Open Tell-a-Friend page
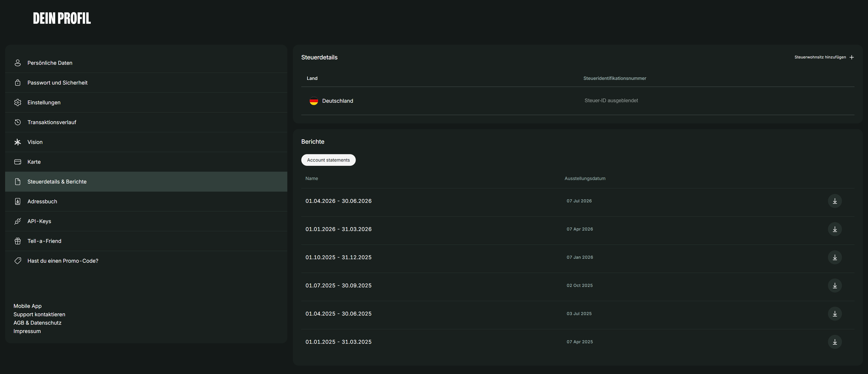 pos(146,241)
